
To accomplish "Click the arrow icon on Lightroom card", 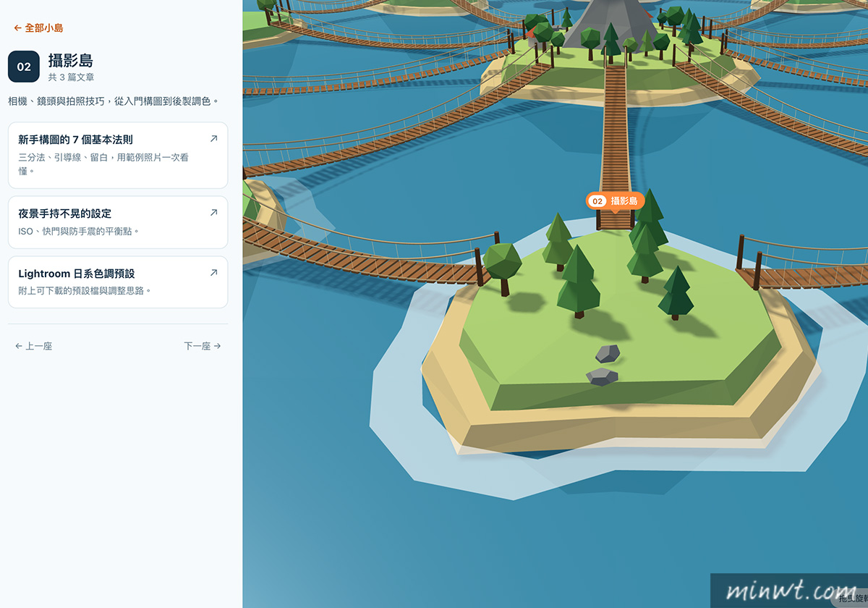I will coord(213,273).
